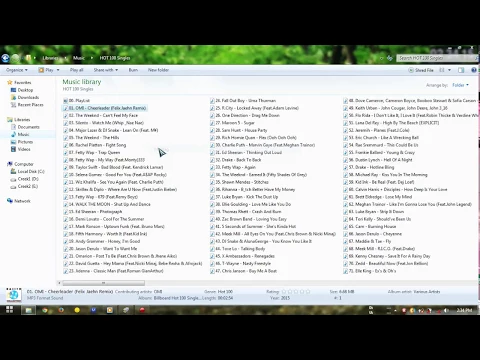The height and width of the screenshot is (360, 480).
Task: Open Firefox from the taskbar
Action: click(61, 310)
